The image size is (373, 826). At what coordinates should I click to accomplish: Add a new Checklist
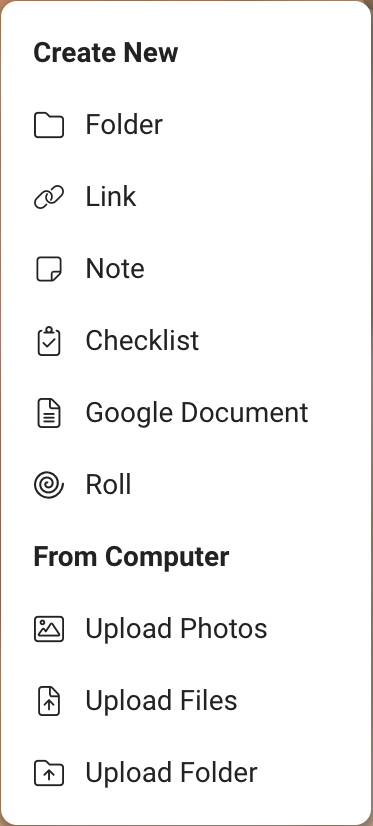(x=142, y=340)
